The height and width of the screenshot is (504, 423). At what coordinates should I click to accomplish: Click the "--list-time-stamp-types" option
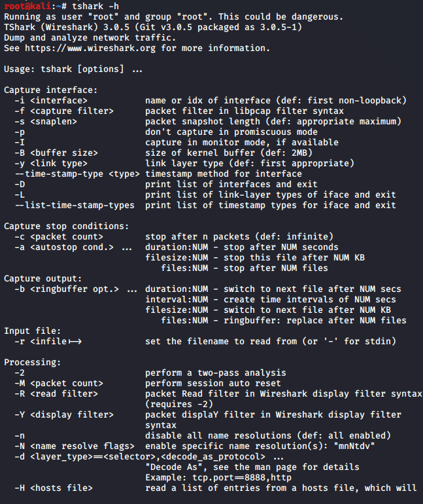pyautogui.click(x=75, y=206)
